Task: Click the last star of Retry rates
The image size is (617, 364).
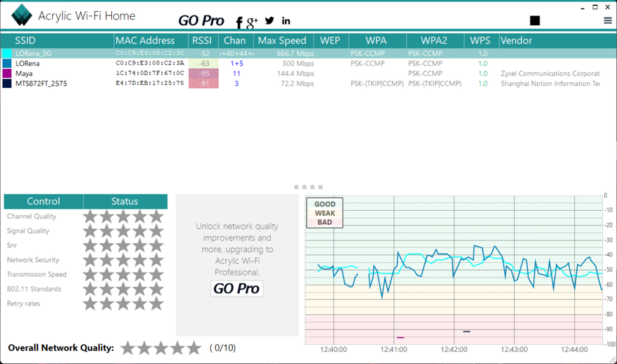Action: point(156,303)
